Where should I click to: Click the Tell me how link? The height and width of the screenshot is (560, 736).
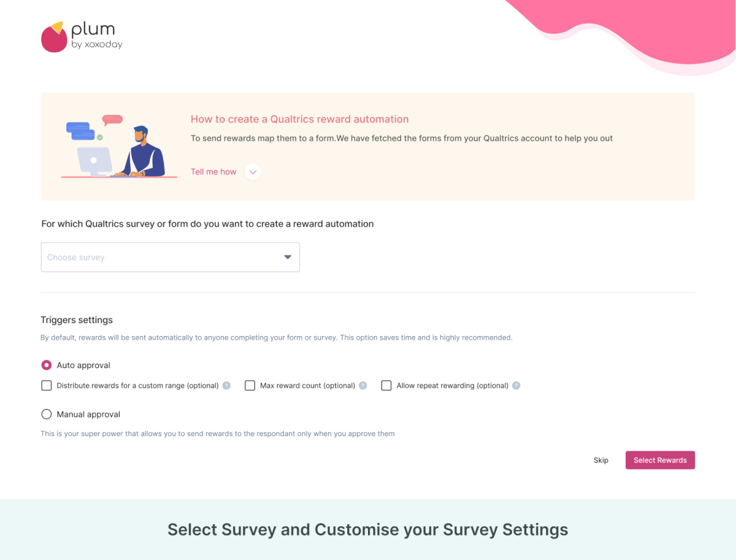(x=213, y=172)
